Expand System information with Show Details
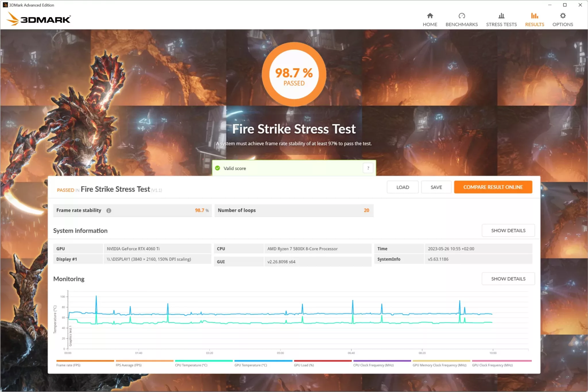The image size is (588, 392). pyautogui.click(x=508, y=230)
